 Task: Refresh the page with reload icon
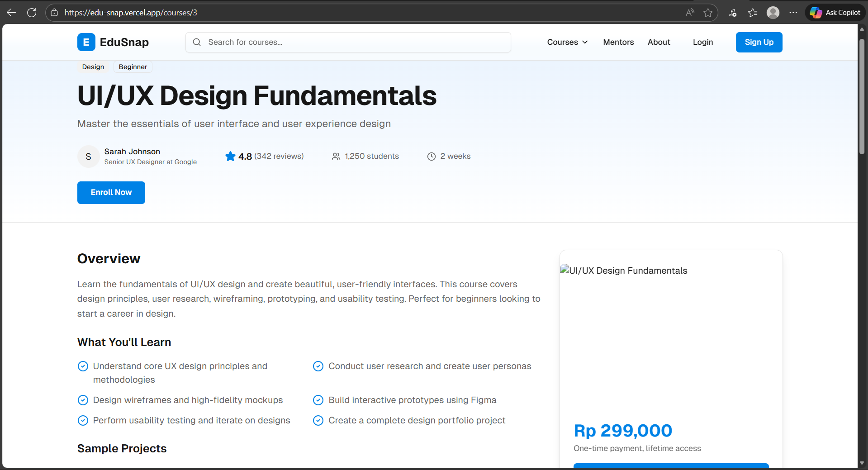point(32,13)
